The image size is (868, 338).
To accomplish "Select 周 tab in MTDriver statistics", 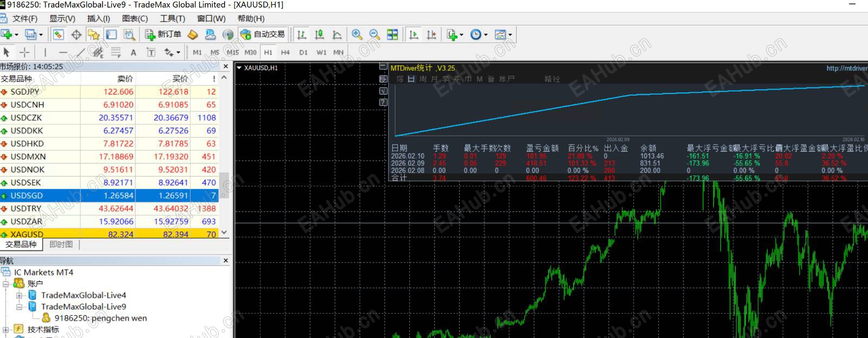I will point(423,79).
